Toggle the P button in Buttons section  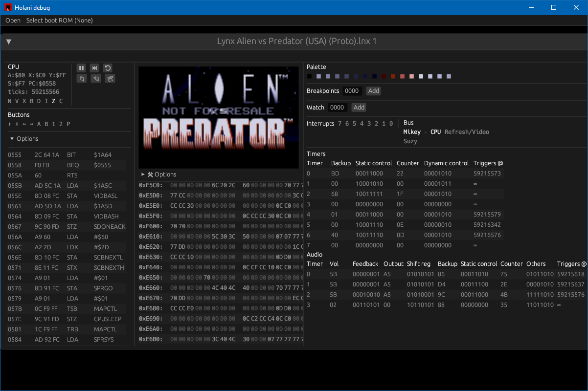click(68, 124)
